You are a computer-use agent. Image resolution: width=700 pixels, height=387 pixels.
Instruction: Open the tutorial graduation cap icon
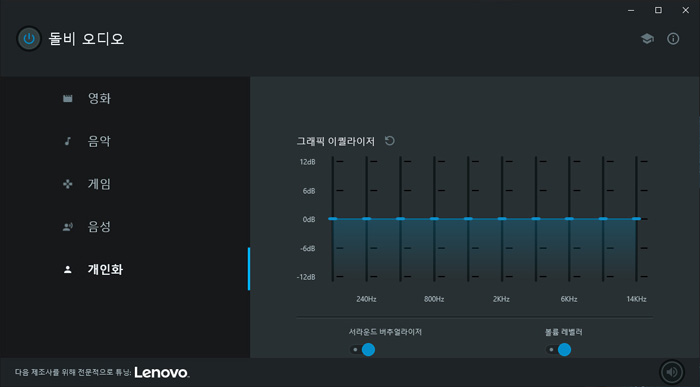click(x=647, y=39)
